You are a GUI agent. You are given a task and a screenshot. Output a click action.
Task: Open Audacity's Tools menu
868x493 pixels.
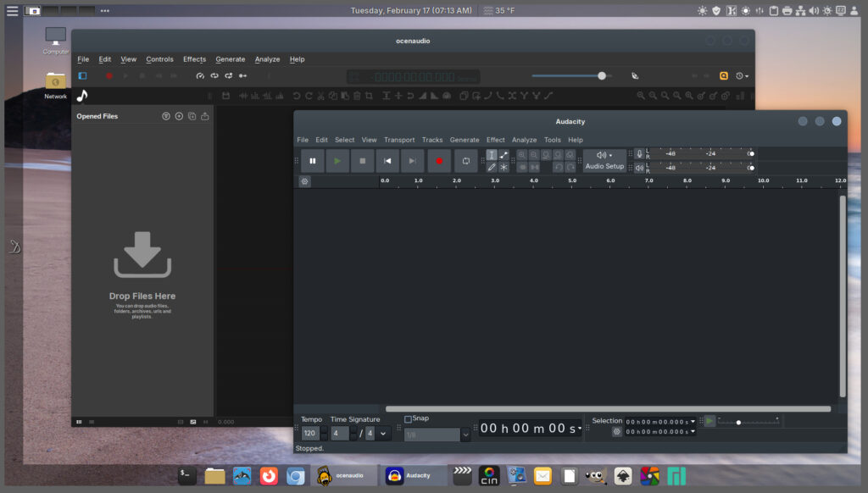pos(552,140)
